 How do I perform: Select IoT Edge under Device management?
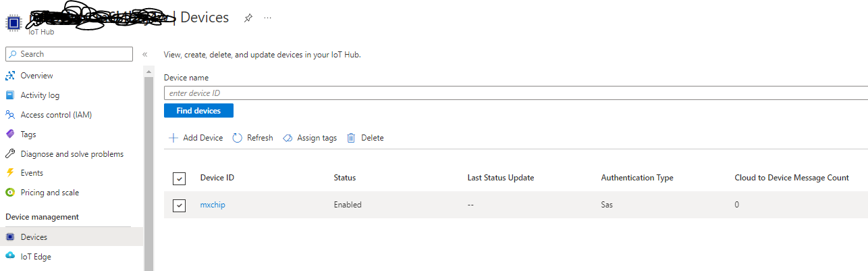(x=35, y=256)
